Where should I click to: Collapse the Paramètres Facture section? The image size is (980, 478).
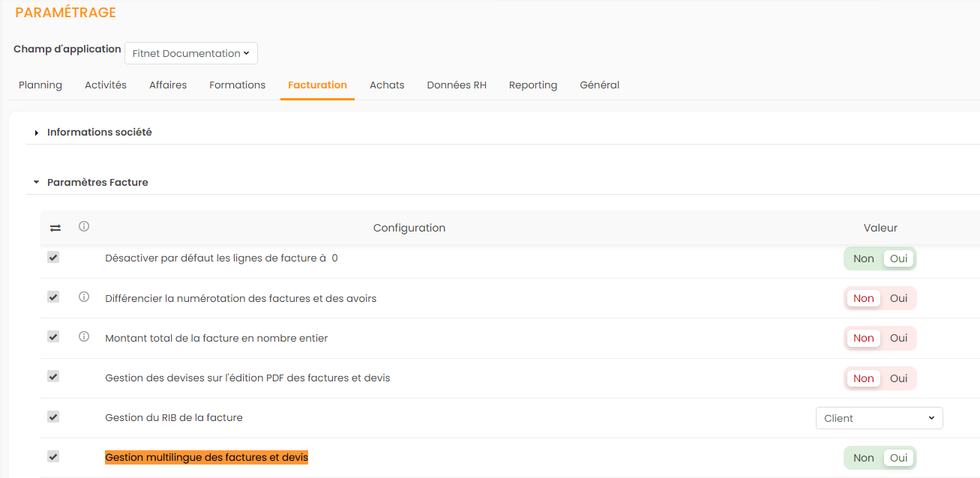coord(97,182)
